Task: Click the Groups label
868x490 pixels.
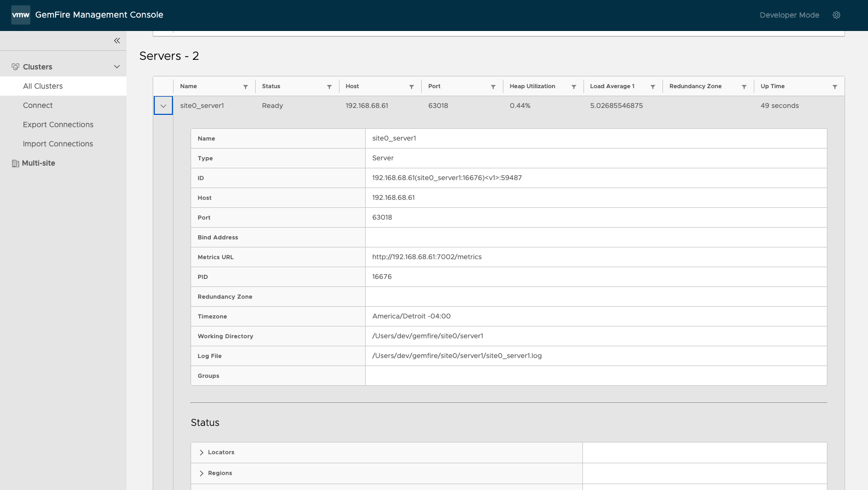Action: pos(208,376)
